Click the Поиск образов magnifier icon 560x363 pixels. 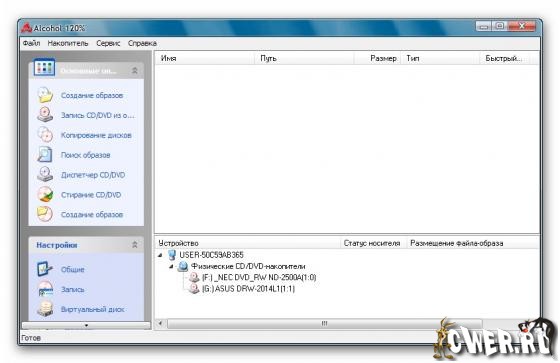pos(45,155)
